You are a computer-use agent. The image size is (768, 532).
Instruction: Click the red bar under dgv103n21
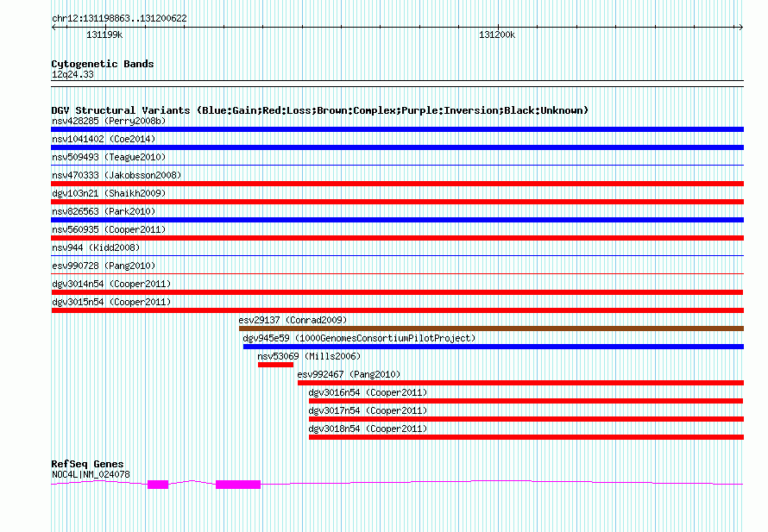tap(397, 202)
